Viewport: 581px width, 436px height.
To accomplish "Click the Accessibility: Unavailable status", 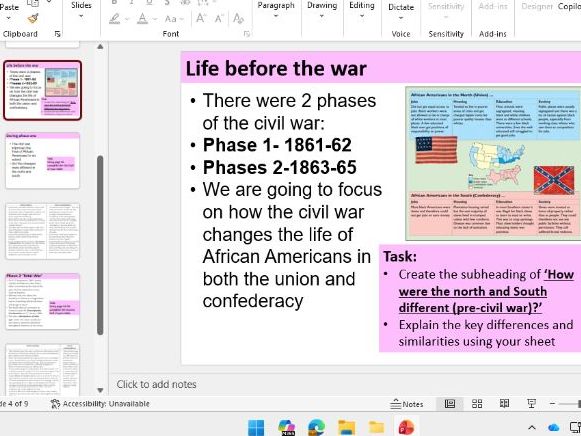I will click(100, 404).
